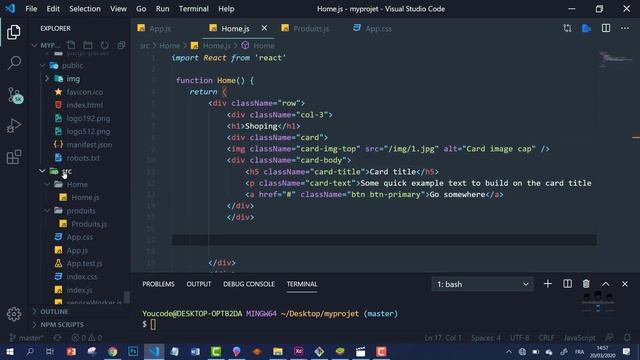Change indentation via Spaces: 4
Image resolution: width=640 pixels, height=360 pixels.
486,338
